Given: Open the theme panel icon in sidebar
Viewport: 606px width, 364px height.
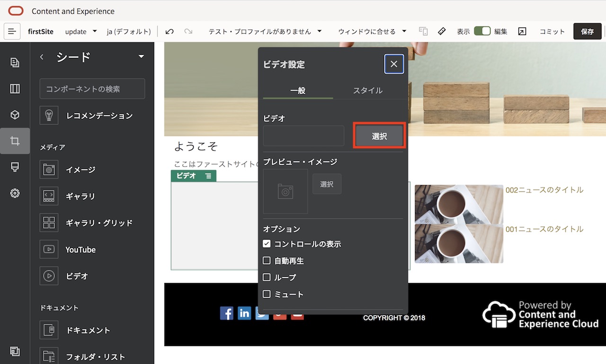Looking at the screenshot, I should 15,167.
